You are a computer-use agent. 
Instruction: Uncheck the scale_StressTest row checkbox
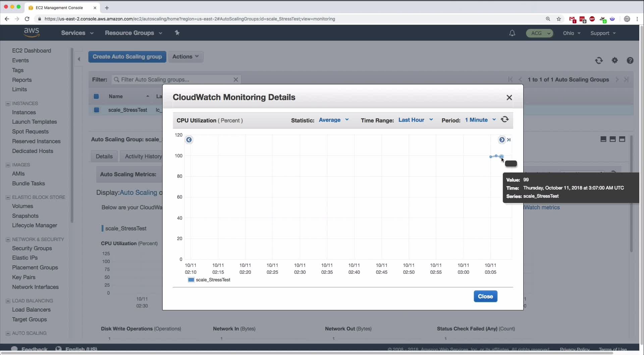97,110
